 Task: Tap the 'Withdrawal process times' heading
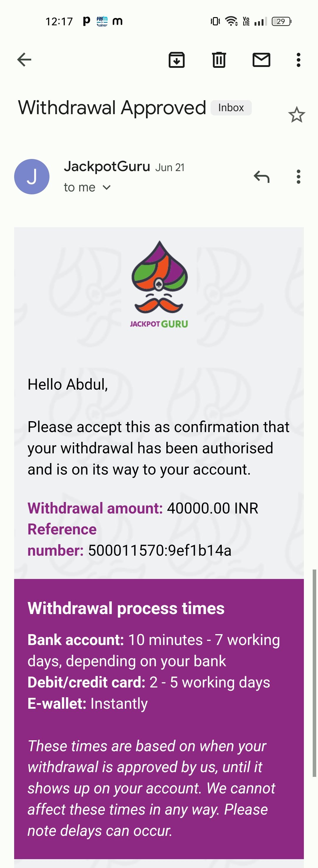[x=126, y=608]
